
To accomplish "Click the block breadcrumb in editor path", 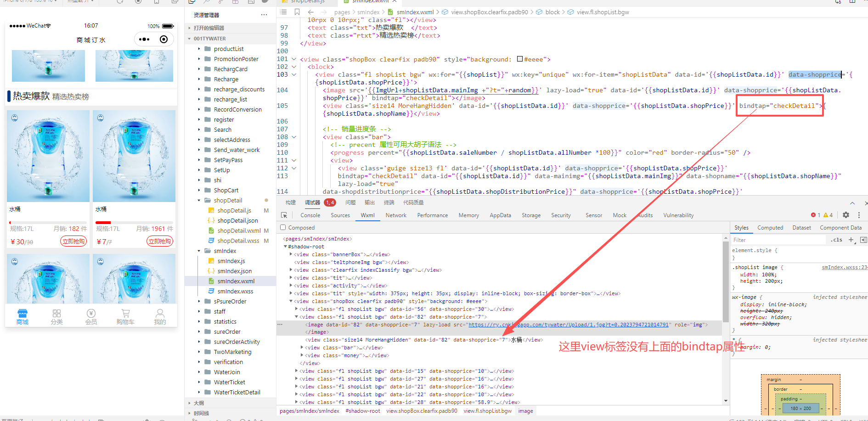I will [552, 12].
